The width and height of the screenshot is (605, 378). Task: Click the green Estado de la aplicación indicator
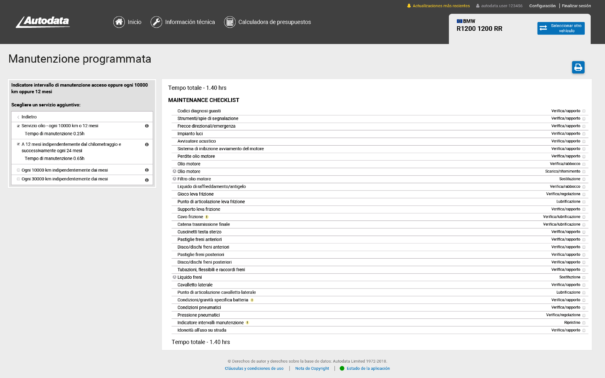(342, 368)
